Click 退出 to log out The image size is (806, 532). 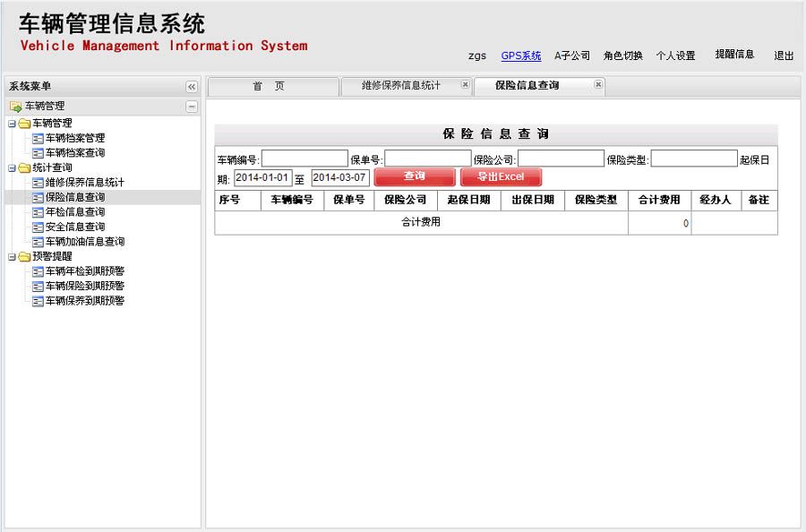[784, 56]
